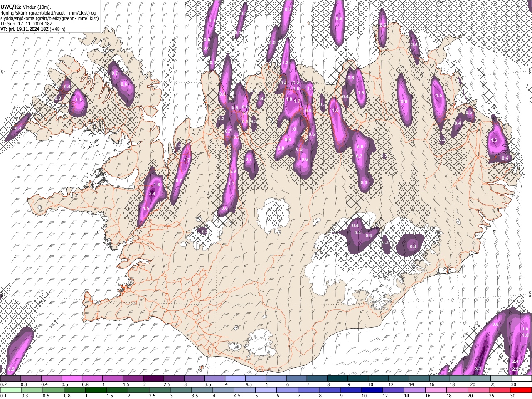This screenshot has height=399, width=532.
Task: Click the '3.2' precipitation value on the map
Action: [x=478, y=369]
